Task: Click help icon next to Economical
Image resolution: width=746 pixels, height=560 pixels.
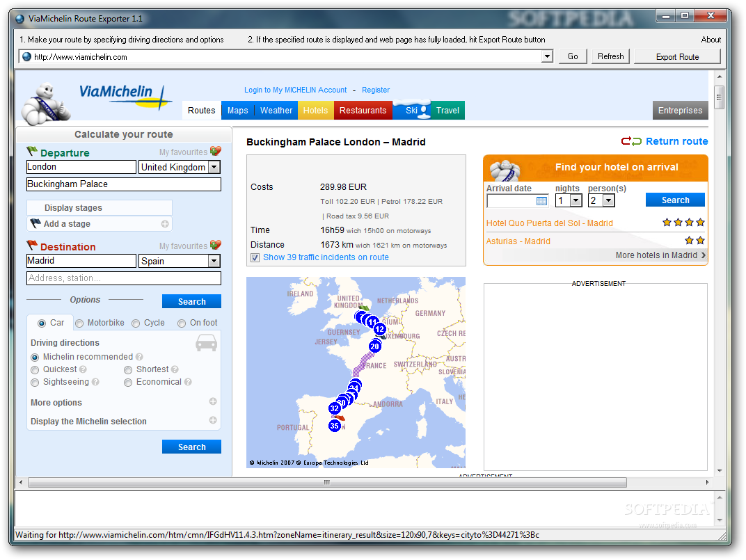Action: tap(188, 382)
